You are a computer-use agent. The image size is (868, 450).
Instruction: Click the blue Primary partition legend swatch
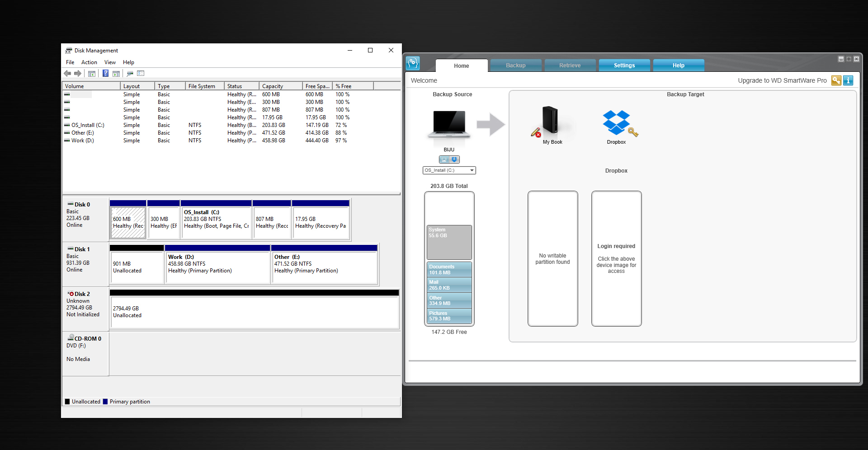[x=105, y=402]
